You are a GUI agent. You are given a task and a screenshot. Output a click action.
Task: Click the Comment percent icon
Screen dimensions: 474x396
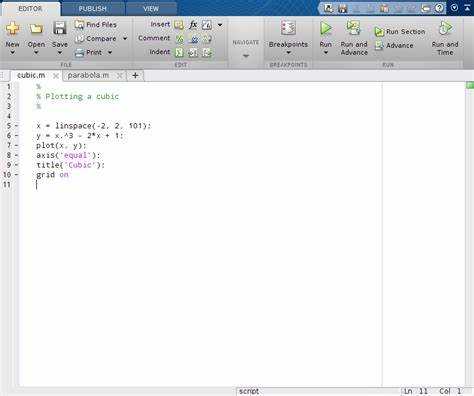click(179, 39)
